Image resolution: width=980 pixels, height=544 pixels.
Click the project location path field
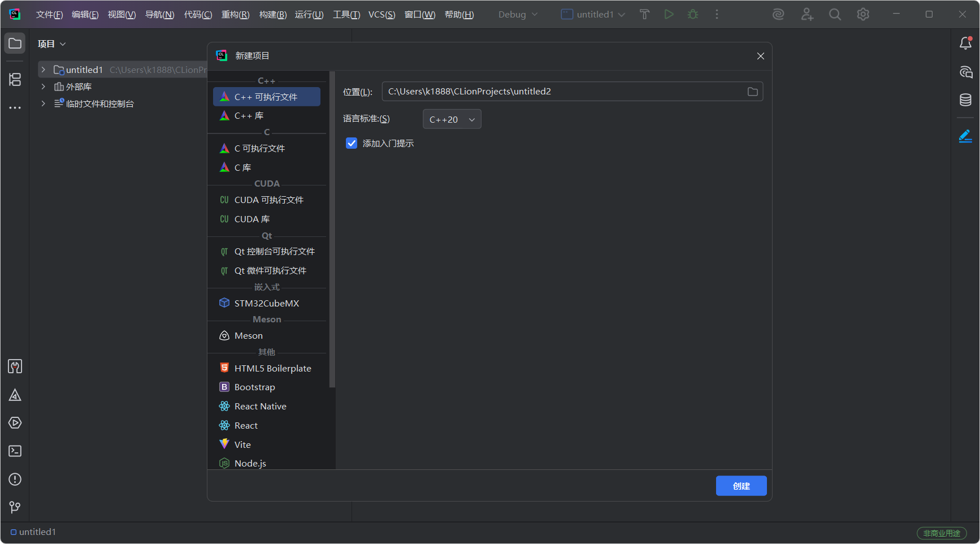coord(572,92)
